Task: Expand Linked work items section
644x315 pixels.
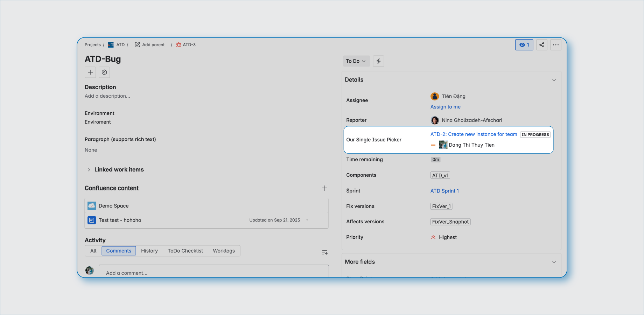Action: [x=89, y=170]
